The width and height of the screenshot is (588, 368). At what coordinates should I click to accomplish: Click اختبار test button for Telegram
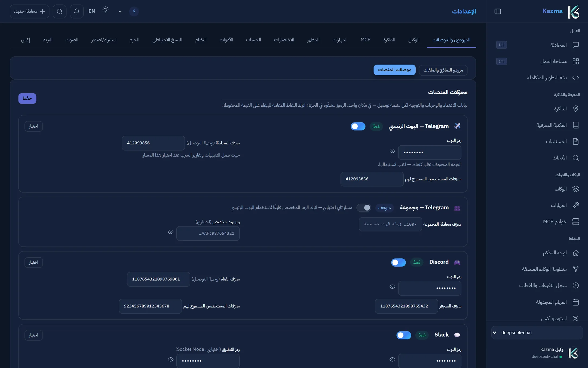[33, 126]
